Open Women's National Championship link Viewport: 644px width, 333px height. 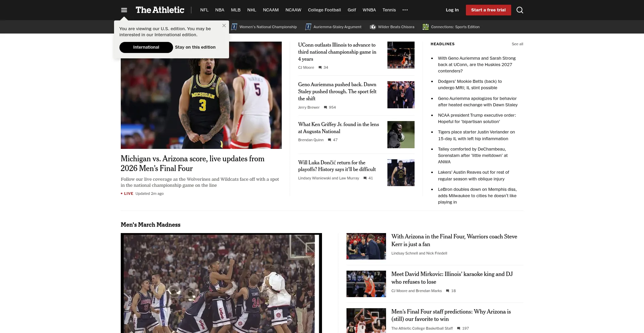268,27
